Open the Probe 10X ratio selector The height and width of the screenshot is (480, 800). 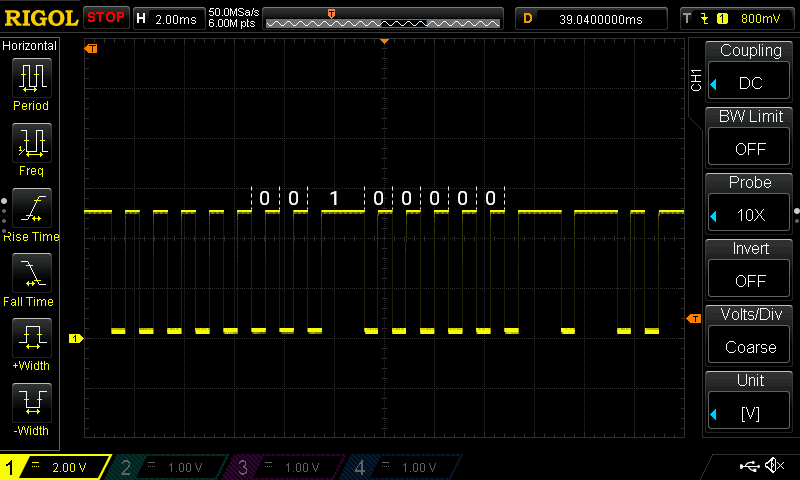coord(750,203)
